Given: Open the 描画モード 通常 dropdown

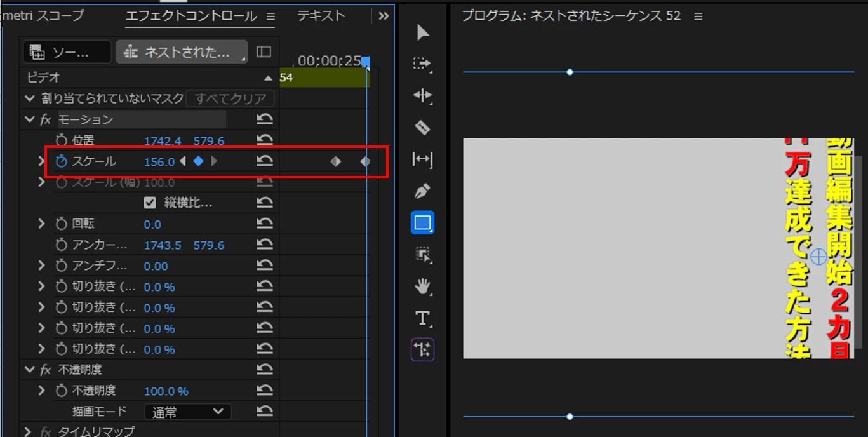Looking at the screenshot, I should point(188,412).
